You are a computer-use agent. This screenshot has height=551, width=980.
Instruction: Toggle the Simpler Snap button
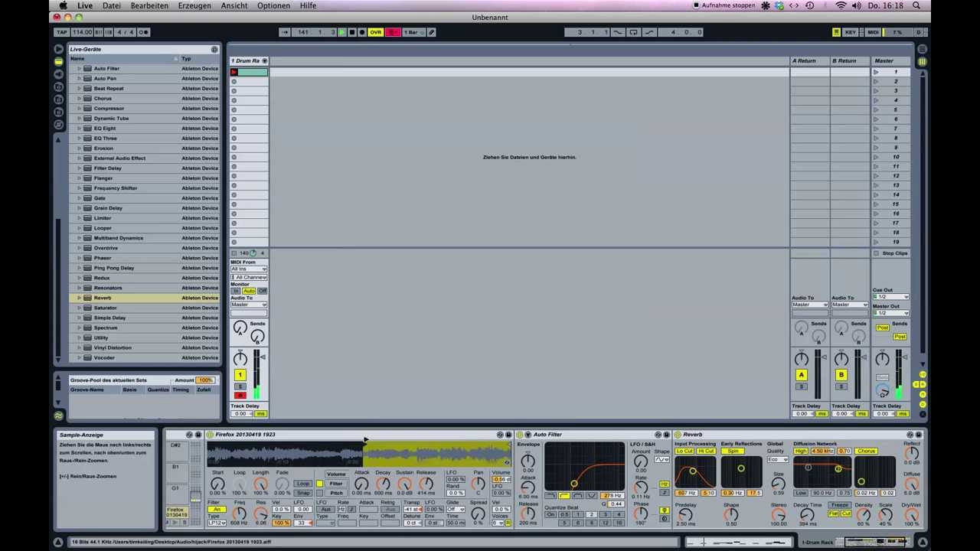[x=303, y=493]
